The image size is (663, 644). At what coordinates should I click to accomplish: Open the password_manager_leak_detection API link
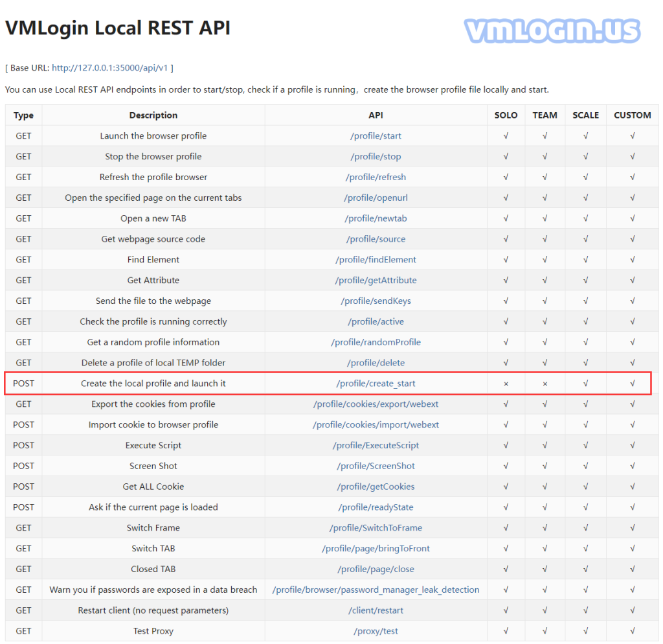pyautogui.click(x=376, y=590)
